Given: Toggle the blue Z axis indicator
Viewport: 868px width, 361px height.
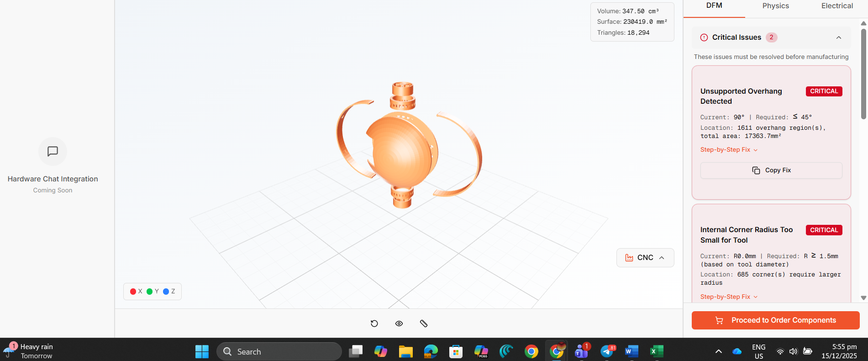Looking at the screenshot, I should click(166, 292).
